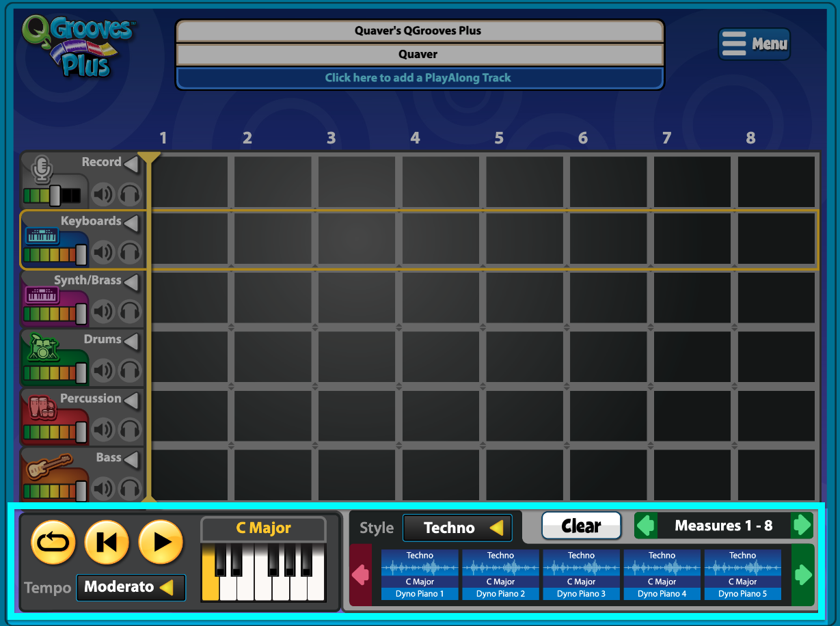Viewport: 840px width, 626px height.
Task: Solo the Synth/Brass track with headphones
Action: point(129,313)
